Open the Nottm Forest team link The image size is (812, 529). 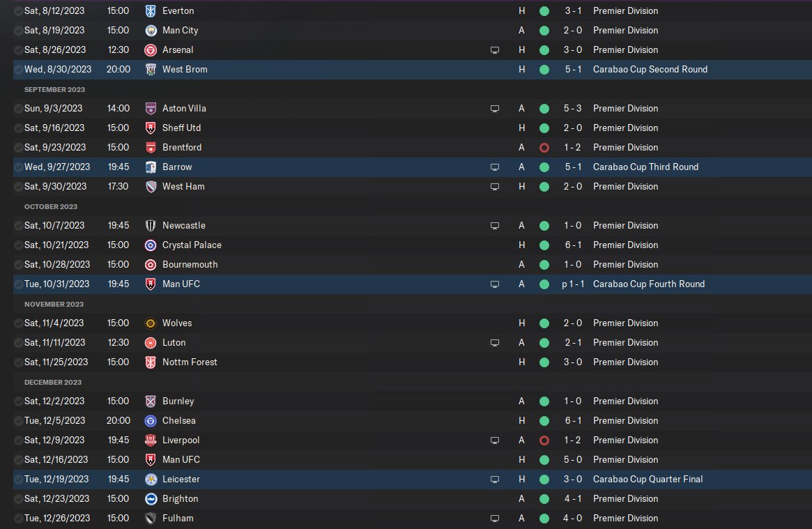coord(190,362)
